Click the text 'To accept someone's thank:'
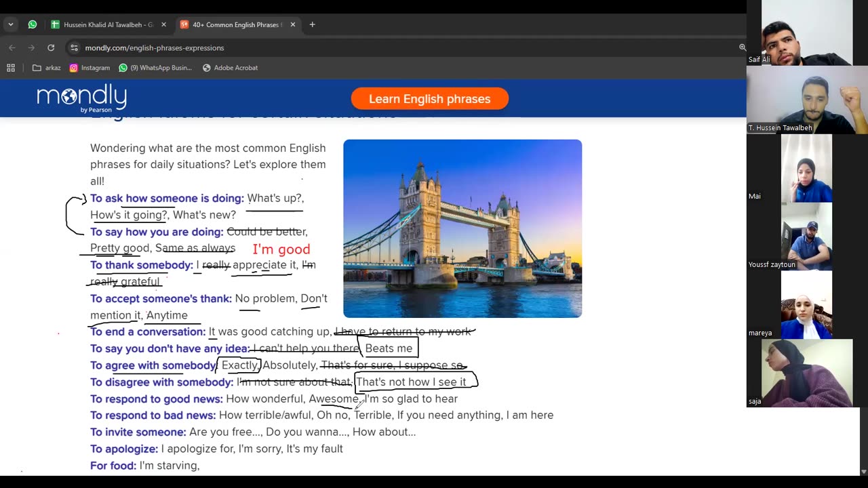This screenshot has width=868, height=488. point(161,298)
